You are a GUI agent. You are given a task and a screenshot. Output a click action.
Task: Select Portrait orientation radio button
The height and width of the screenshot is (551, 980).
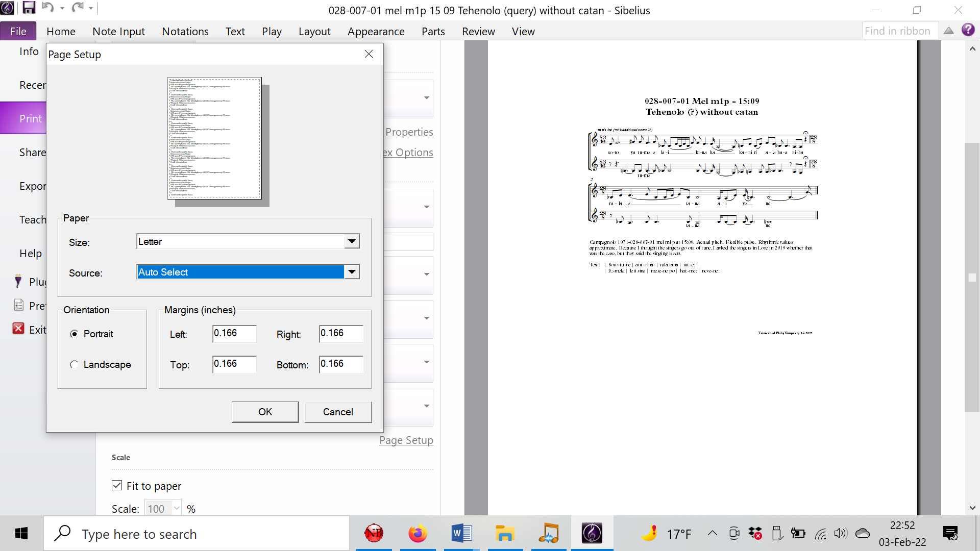(x=74, y=334)
